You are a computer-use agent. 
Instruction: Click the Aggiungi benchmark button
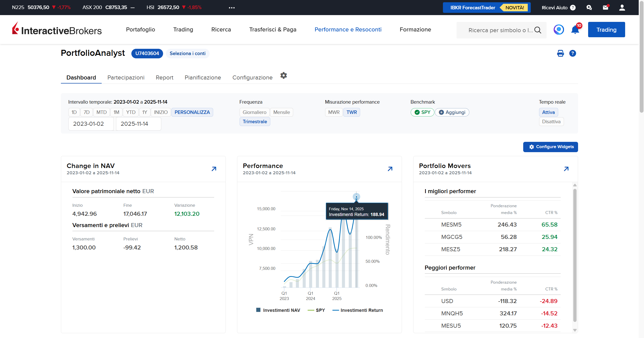[452, 112]
